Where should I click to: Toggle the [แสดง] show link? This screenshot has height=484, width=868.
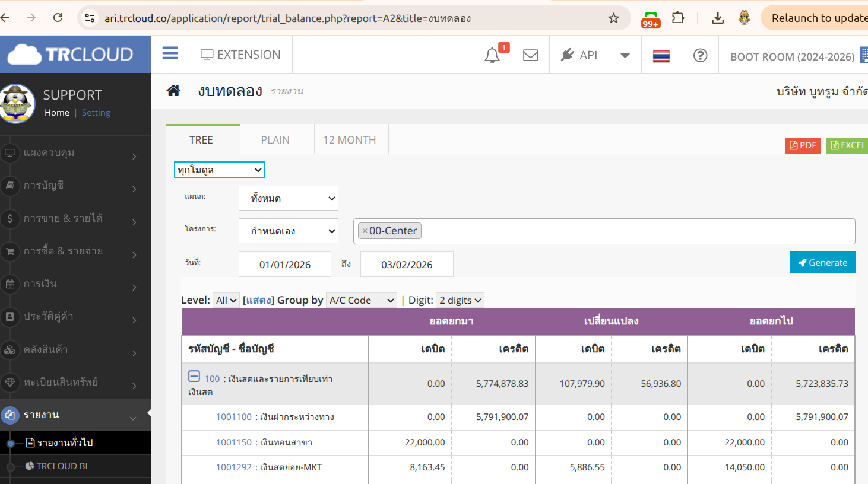[258, 300]
